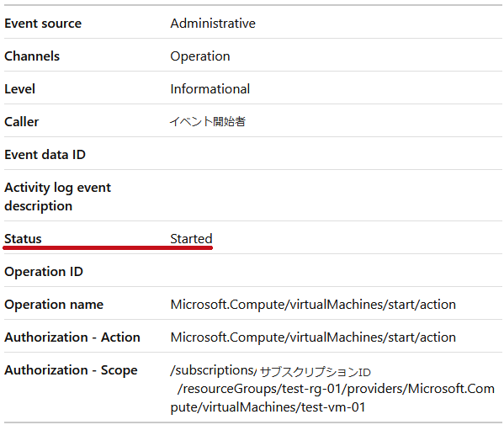Click the virtualMachines/test-vm-01 scope line
Image resolution: width=504 pixels, height=425 pixels.
pyautogui.click(x=268, y=407)
